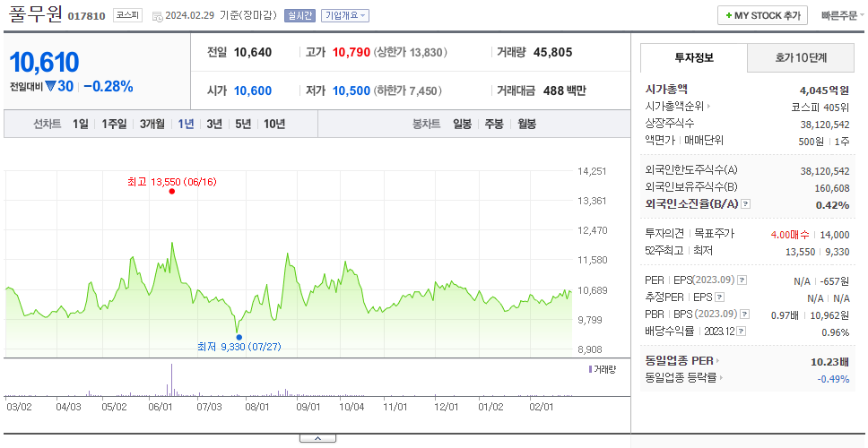
Task: Click the blue 최저 9,330 marker dot
Action: pyautogui.click(x=239, y=338)
